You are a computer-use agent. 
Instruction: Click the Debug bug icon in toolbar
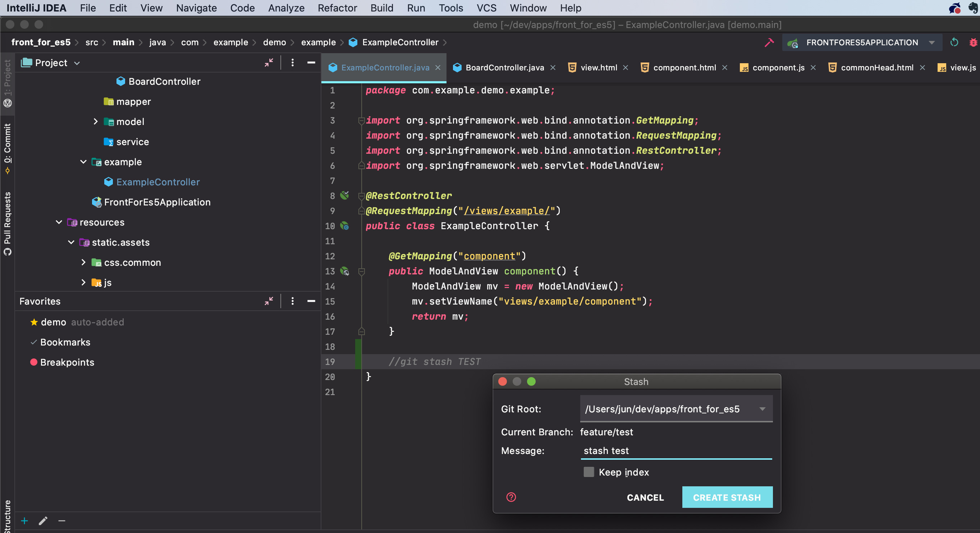[973, 42]
